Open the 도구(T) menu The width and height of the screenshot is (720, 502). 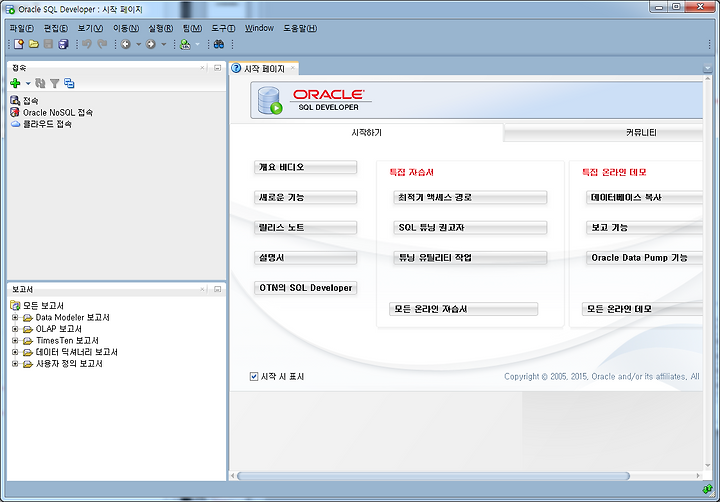pos(223,28)
